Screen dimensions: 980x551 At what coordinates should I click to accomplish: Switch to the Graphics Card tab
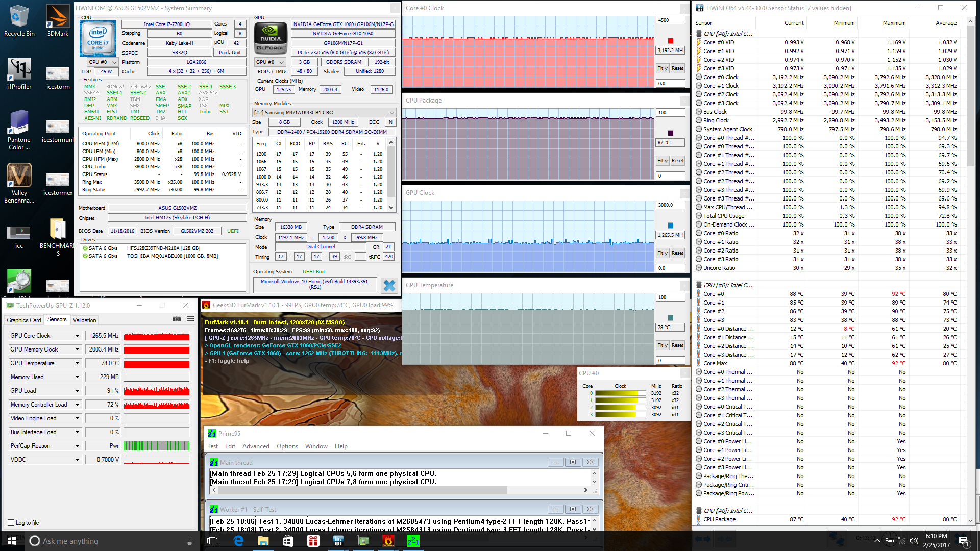coord(24,320)
